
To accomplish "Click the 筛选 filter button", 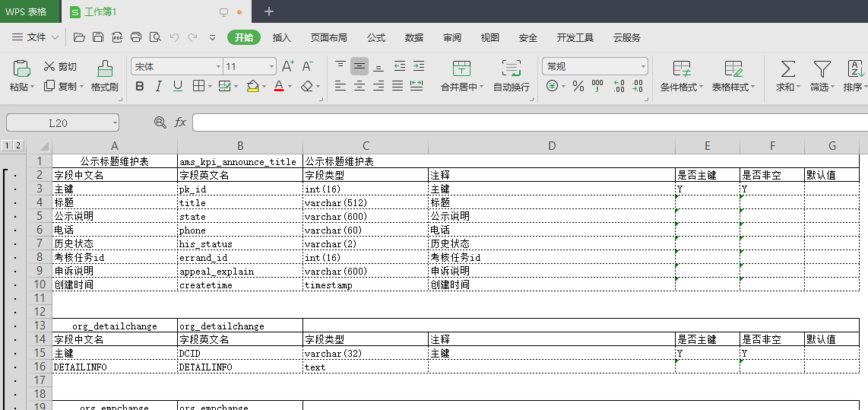I will pos(822,77).
